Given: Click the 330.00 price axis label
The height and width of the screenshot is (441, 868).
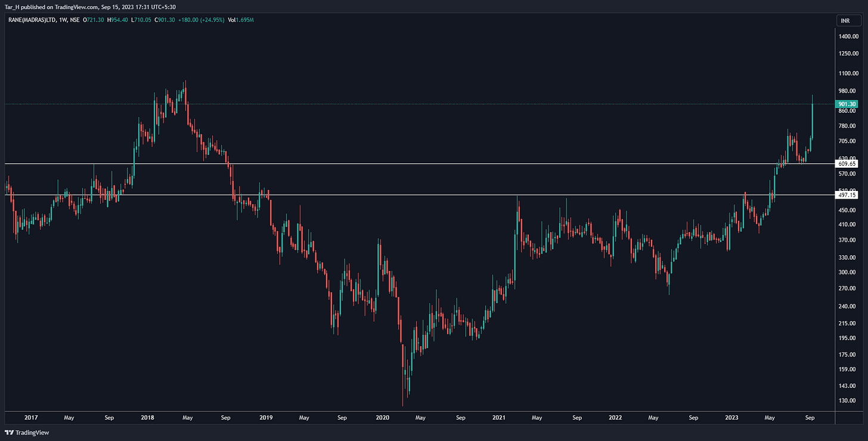Looking at the screenshot, I should (848, 258).
